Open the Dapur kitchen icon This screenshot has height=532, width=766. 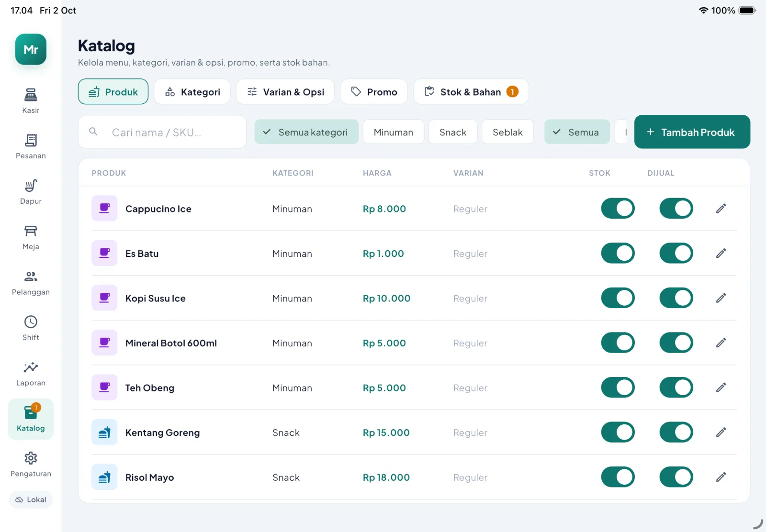(x=31, y=186)
